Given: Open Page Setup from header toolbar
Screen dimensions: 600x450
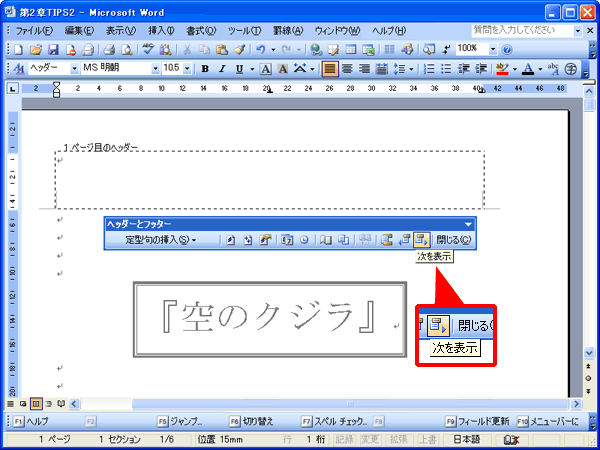Looking at the screenshot, I should point(326,240).
